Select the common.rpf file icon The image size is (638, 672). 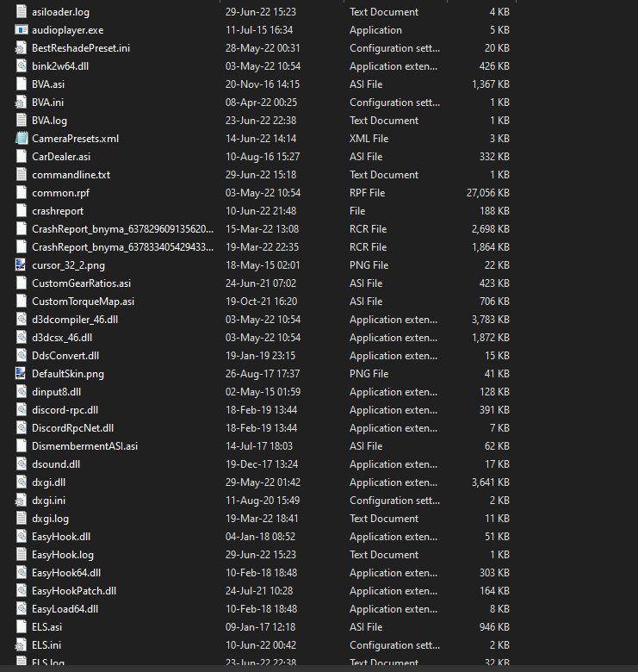pyautogui.click(x=21, y=193)
